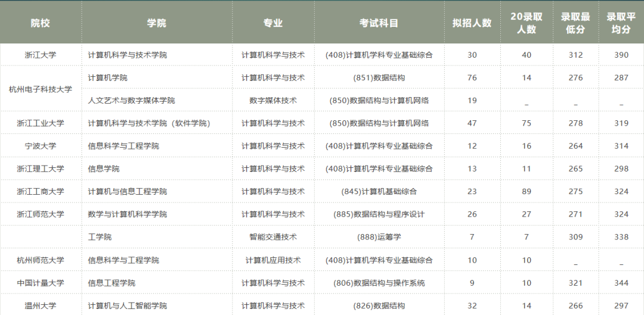The height and width of the screenshot is (315, 644).
Task: Select the 杭州电子科技大学 cell
Action: [41, 89]
